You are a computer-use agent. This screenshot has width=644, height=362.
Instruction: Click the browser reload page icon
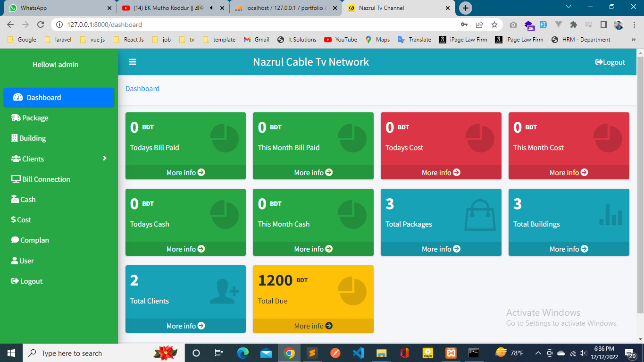pyautogui.click(x=41, y=25)
